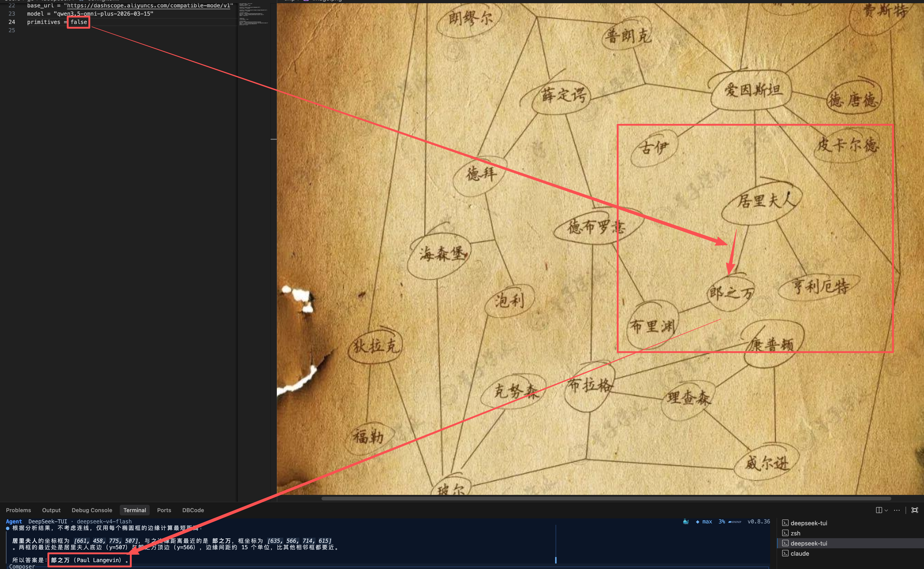Image resolution: width=924 pixels, height=569 pixels.
Task: Select the deepseek-tui terminal listed above zsh
Action: [851, 523]
